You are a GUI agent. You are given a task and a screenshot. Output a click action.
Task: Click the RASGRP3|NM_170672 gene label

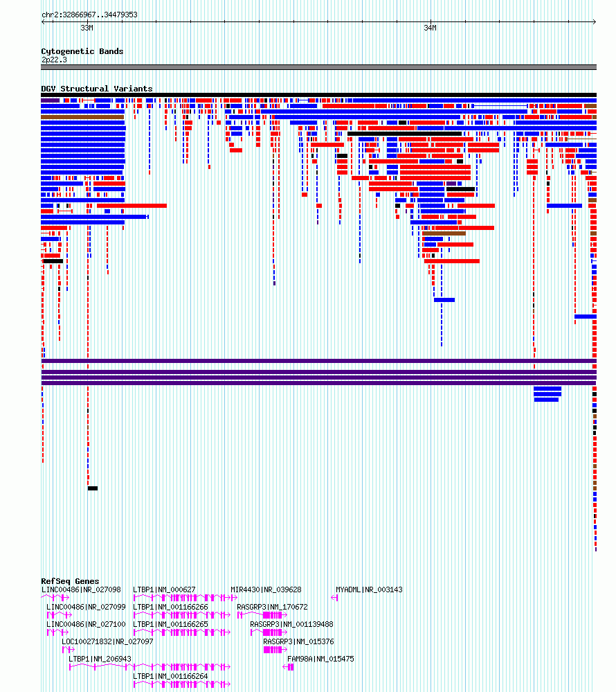(272, 607)
